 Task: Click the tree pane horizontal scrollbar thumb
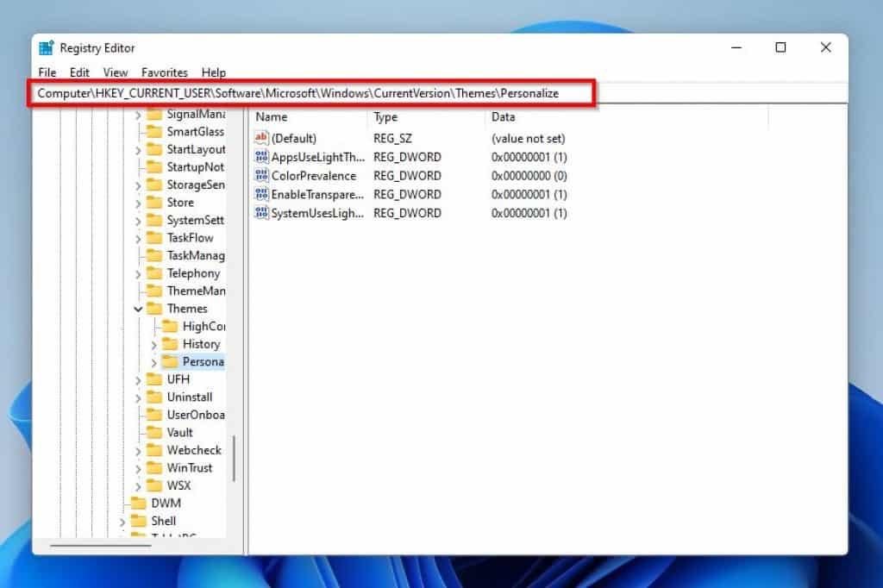tap(100, 545)
